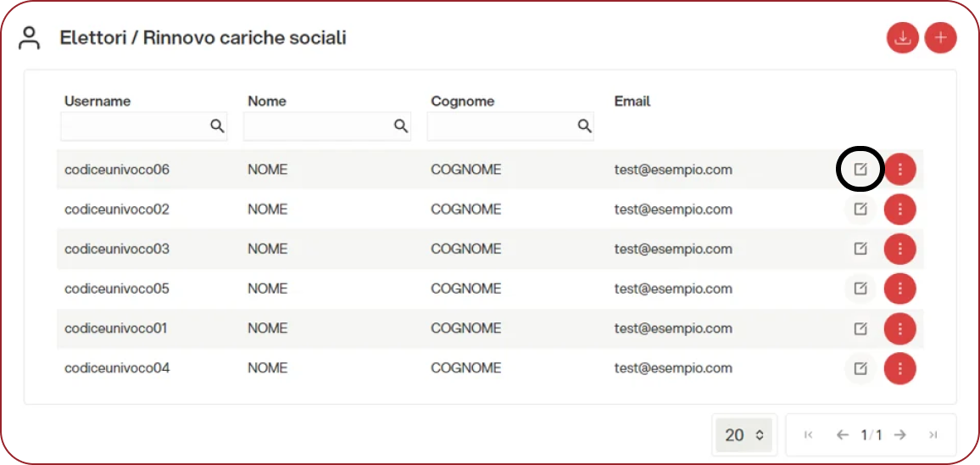The height and width of the screenshot is (465, 980).
Task: Edit the codiceunivoco06 row
Action: 860,170
